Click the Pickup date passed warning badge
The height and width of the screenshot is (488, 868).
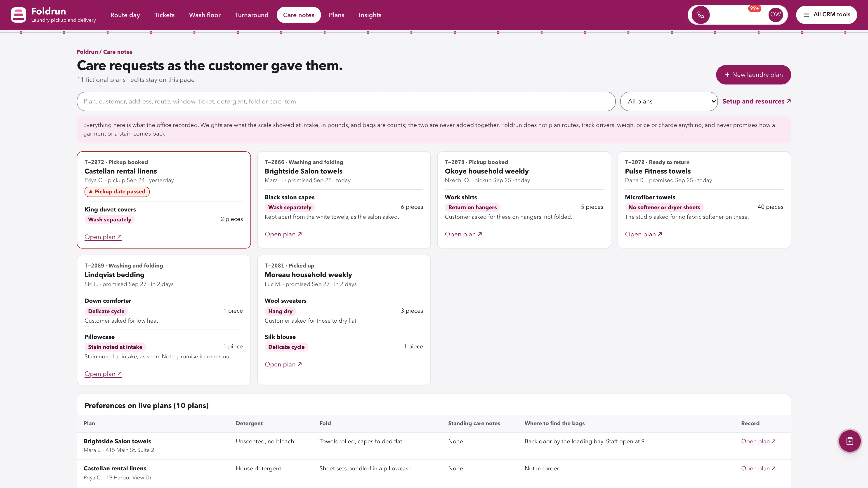click(117, 192)
